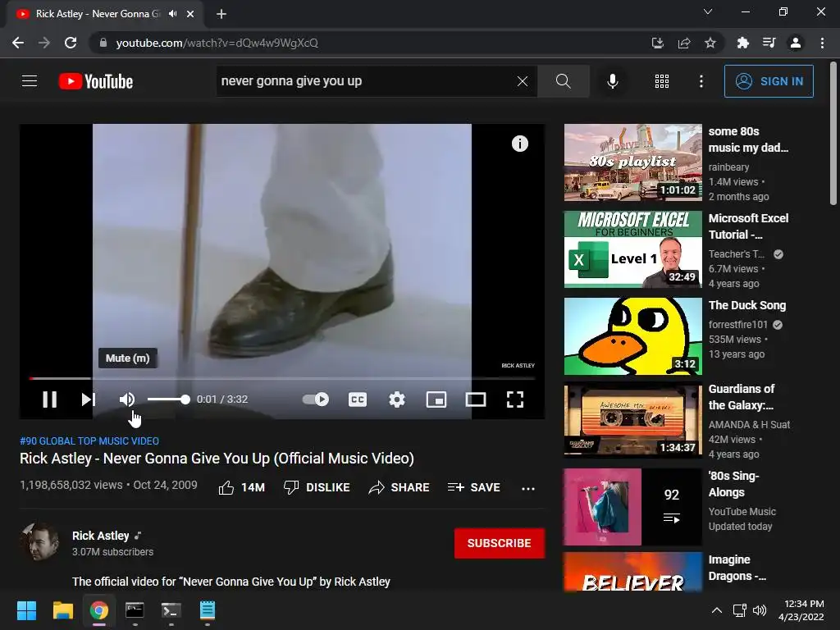Clear the search query with the X
The width and height of the screenshot is (840, 630).
click(523, 81)
